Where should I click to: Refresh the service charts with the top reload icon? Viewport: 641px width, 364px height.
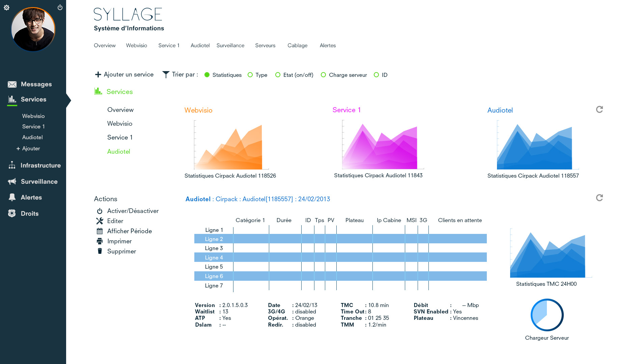point(599,110)
